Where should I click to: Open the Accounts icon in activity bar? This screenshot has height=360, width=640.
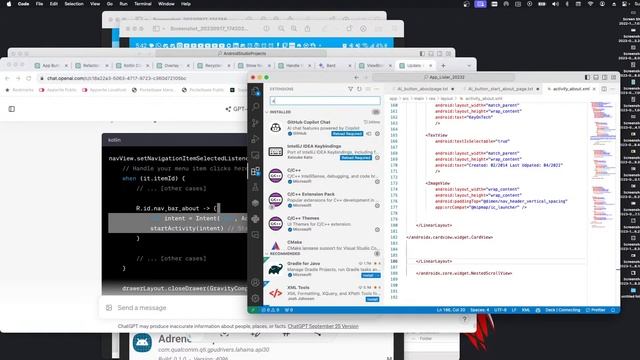coord(256,282)
